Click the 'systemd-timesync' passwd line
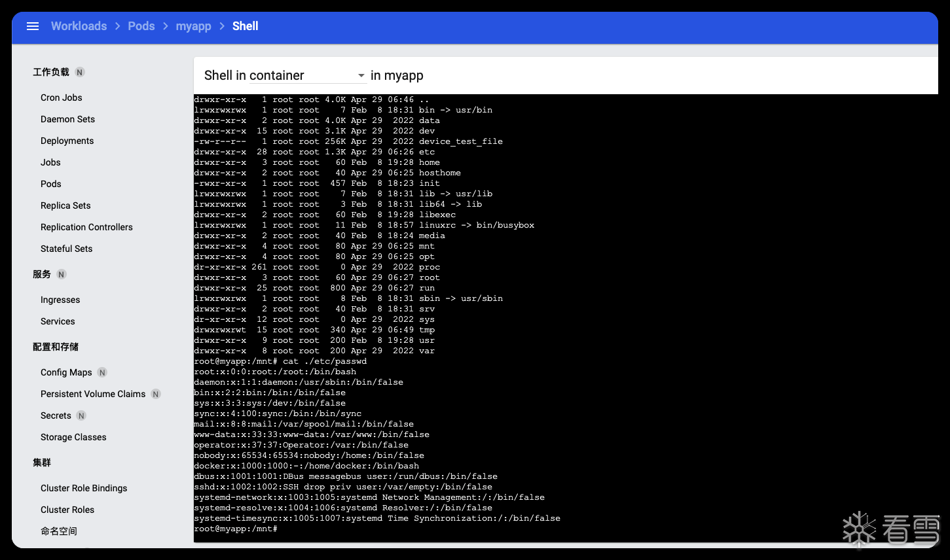This screenshot has height=560, width=950. [x=377, y=518]
